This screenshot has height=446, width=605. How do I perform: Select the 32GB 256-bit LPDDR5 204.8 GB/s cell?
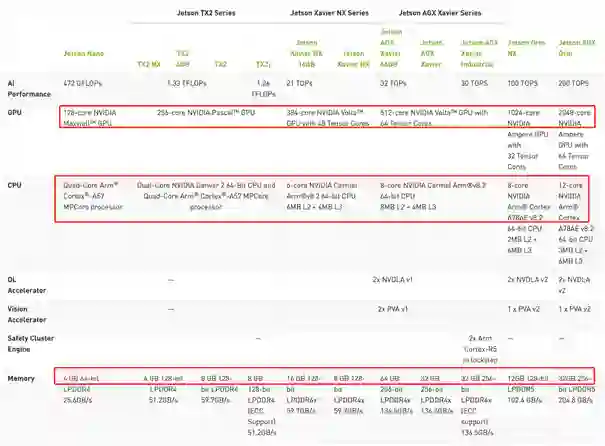click(x=577, y=389)
